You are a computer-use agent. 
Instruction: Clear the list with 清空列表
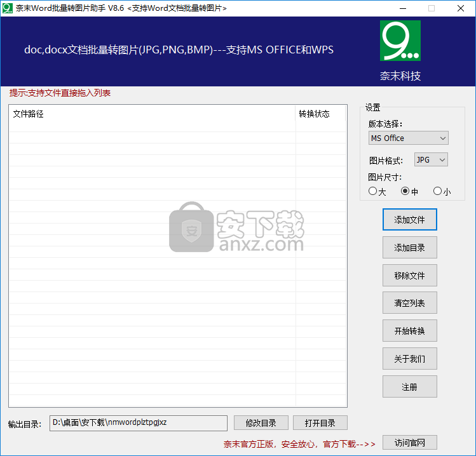pyautogui.click(x=409, y=302)
